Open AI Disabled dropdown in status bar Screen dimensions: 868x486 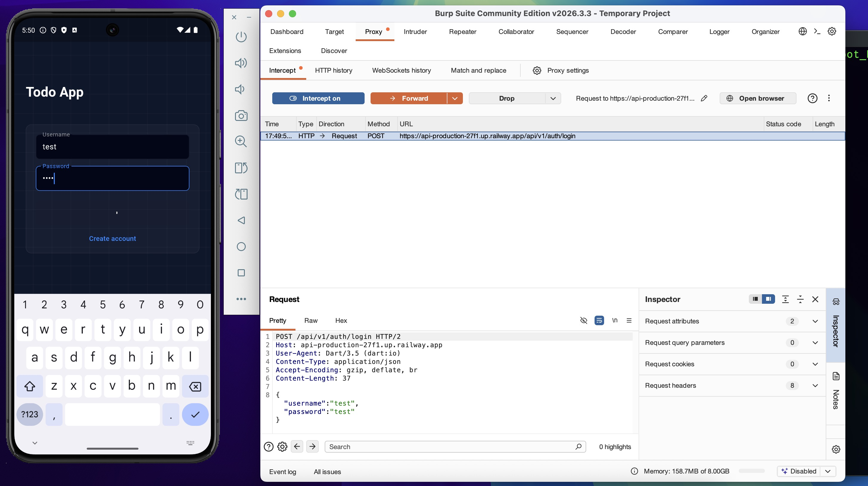[827, 471]
